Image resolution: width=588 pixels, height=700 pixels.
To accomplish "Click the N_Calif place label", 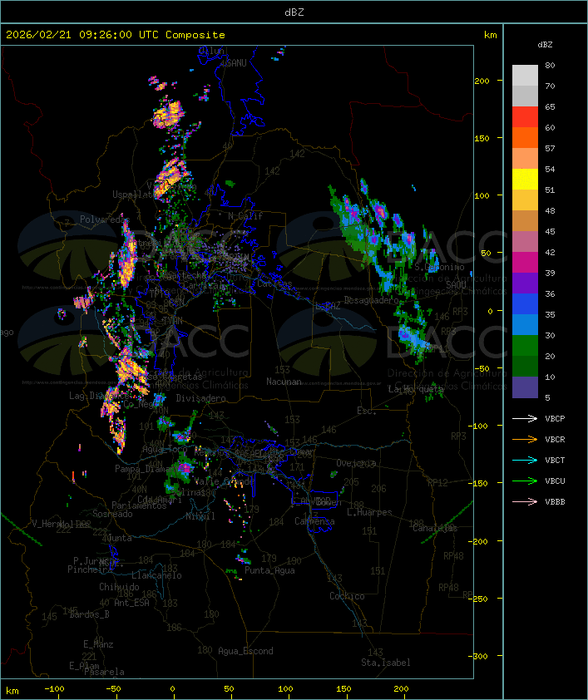I will pos(245,216).
